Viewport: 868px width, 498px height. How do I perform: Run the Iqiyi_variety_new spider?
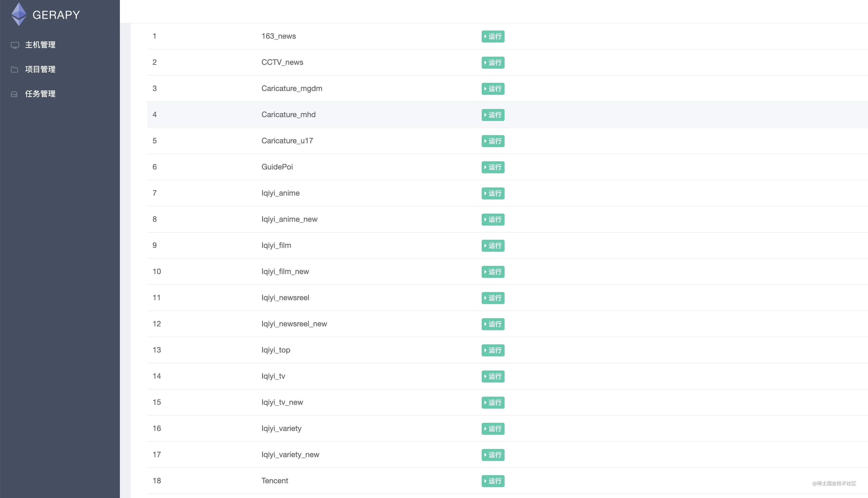coord(493,455)
